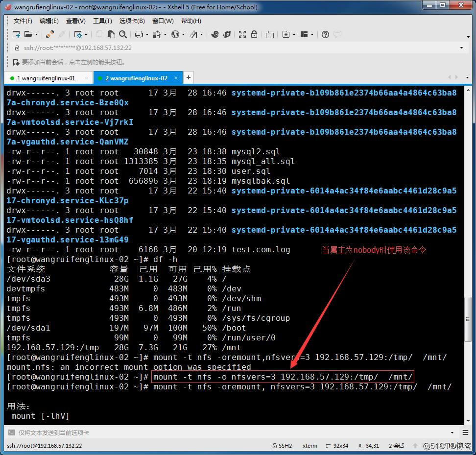Click the mysql_all.sql file name
This screenshot has width=476, height=455.
tap(263, 162)
